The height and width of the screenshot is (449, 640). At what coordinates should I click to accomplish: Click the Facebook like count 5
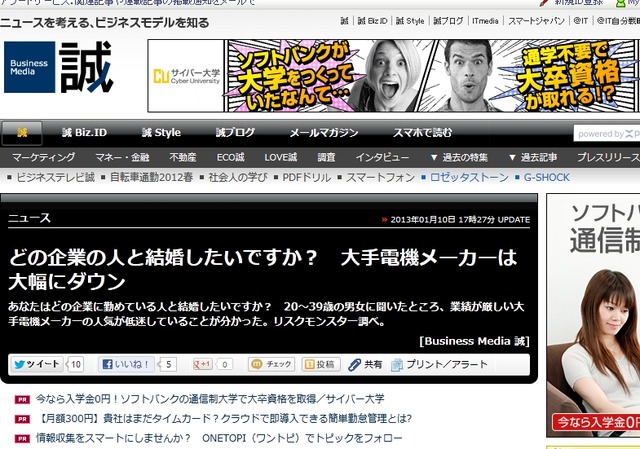168,364
